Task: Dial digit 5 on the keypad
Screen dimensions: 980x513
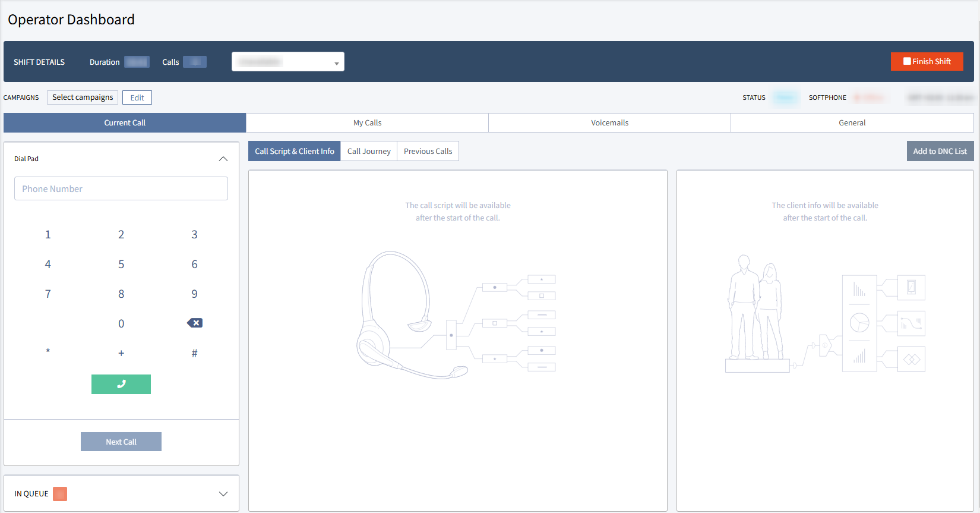Action: [121, 265]
